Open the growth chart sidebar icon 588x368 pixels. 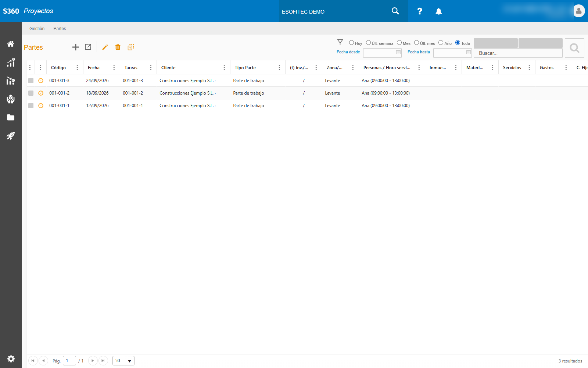pos(11,62)
